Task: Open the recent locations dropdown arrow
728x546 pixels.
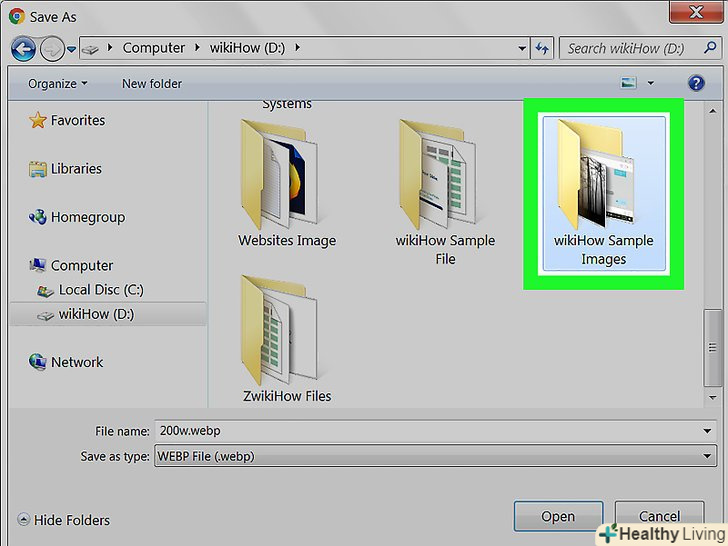Action: [x=72, y=49]
